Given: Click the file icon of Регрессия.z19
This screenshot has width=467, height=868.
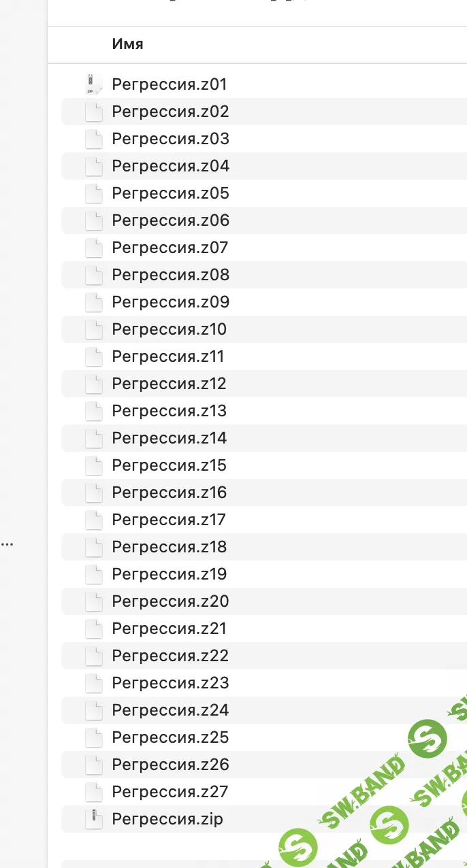Looking at the screenshot, I should [x=93, y=574].
